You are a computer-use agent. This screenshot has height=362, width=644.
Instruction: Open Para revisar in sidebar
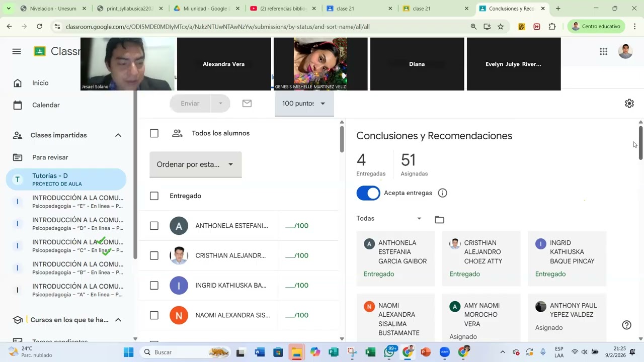tap(50, 157)
